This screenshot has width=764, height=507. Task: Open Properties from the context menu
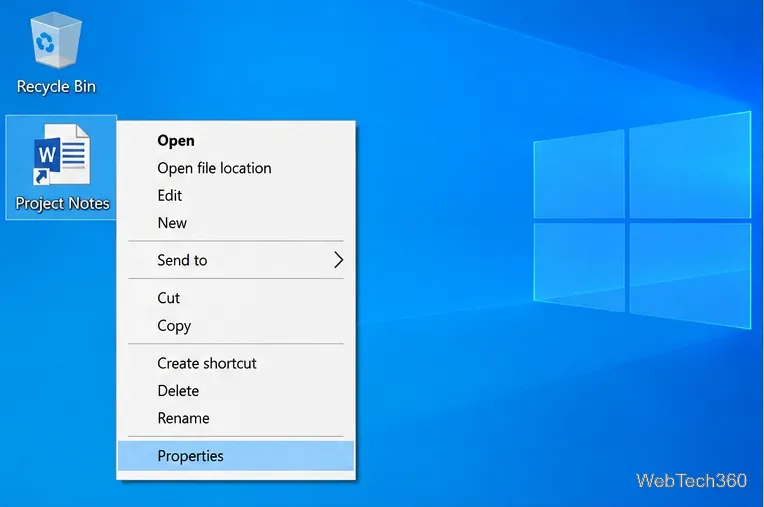[236, 456]
